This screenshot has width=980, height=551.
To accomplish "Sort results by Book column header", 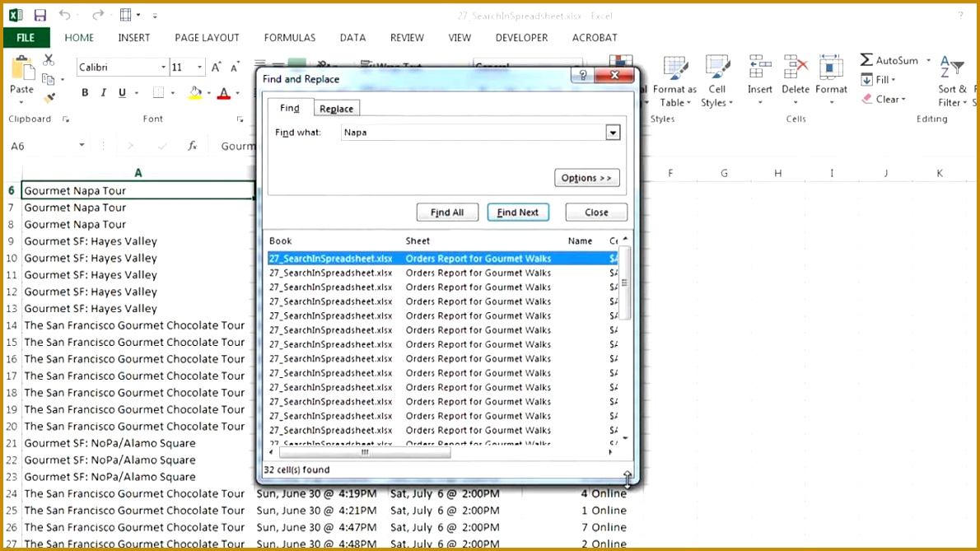I will pos(281,240).
